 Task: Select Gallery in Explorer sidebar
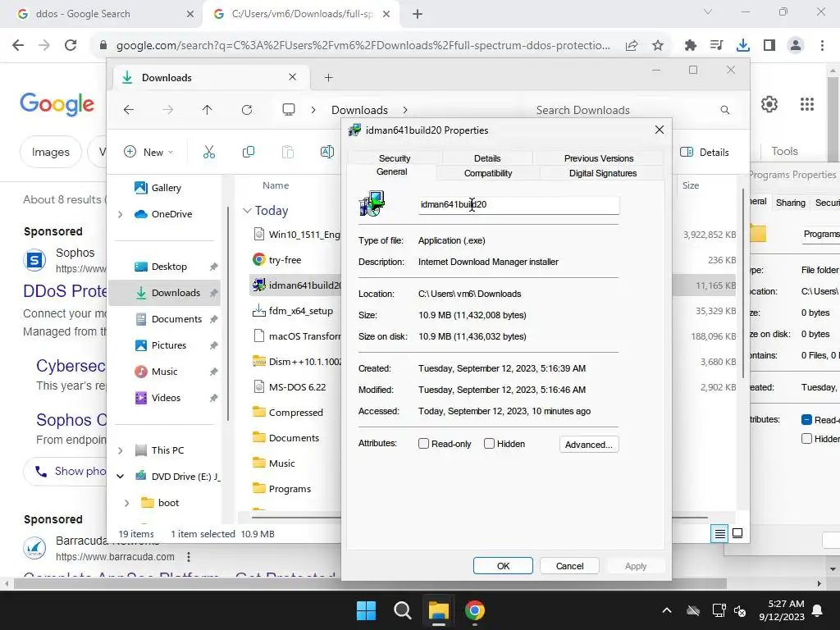coord(164,188)
